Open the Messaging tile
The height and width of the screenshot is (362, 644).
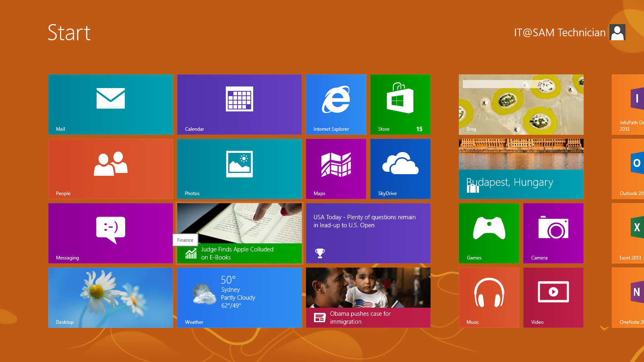(x=111, y=233)
